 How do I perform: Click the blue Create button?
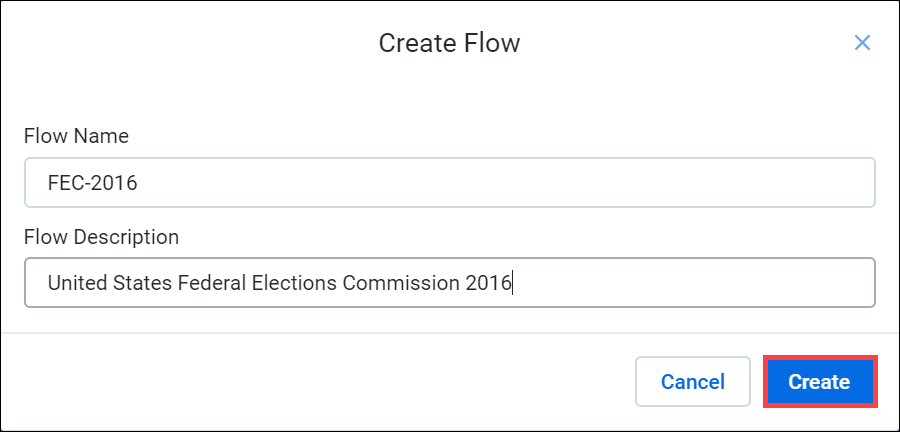click(819, 382)
